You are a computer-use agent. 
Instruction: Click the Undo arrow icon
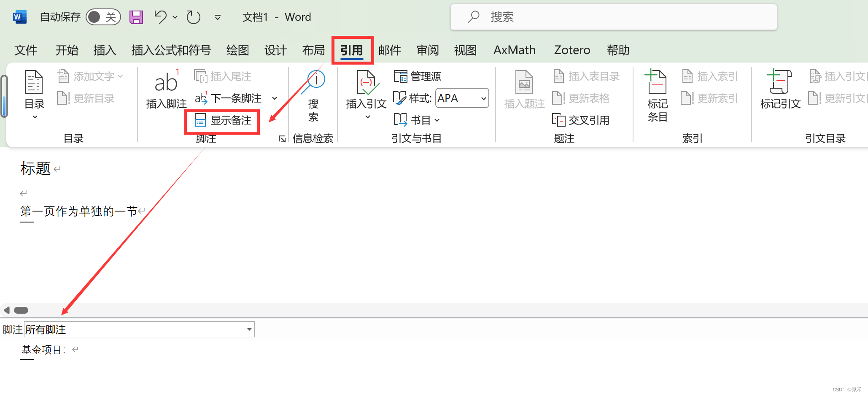(x=160, y=17)
